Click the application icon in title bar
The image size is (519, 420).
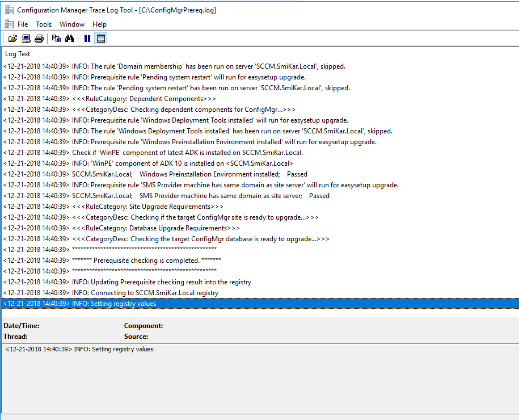[x=9, y=10]
